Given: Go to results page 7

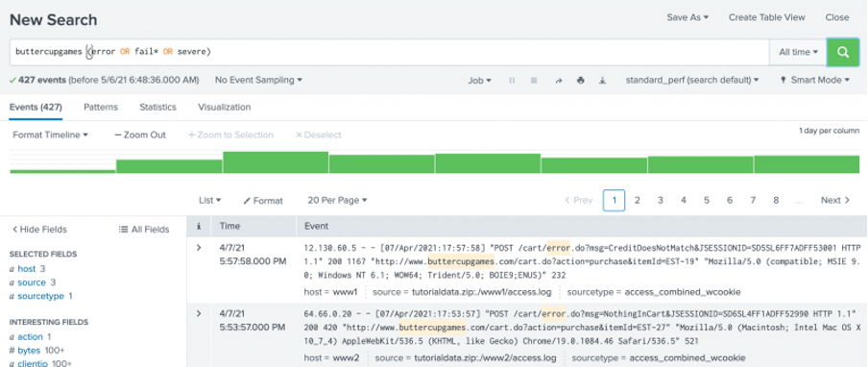Looking at the screenshot, I should pos(753,201).
